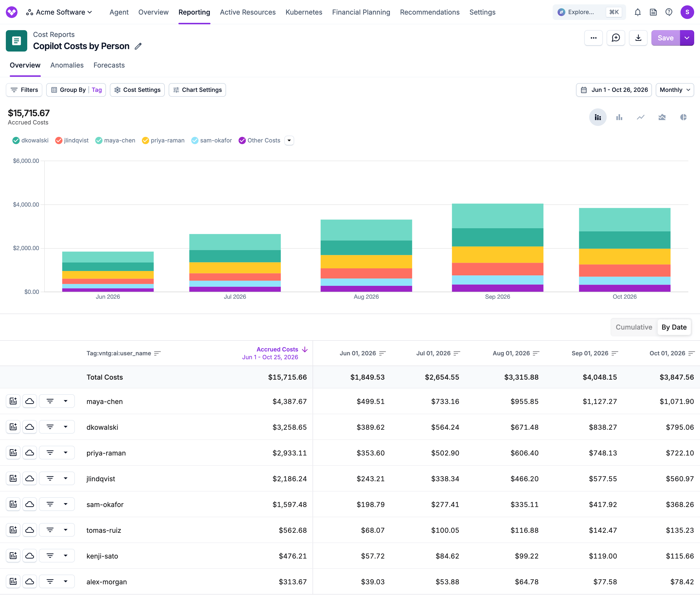Click chart icon in alex-morgan row
This screenshot has height=595, width=700.
pos(13,581)
